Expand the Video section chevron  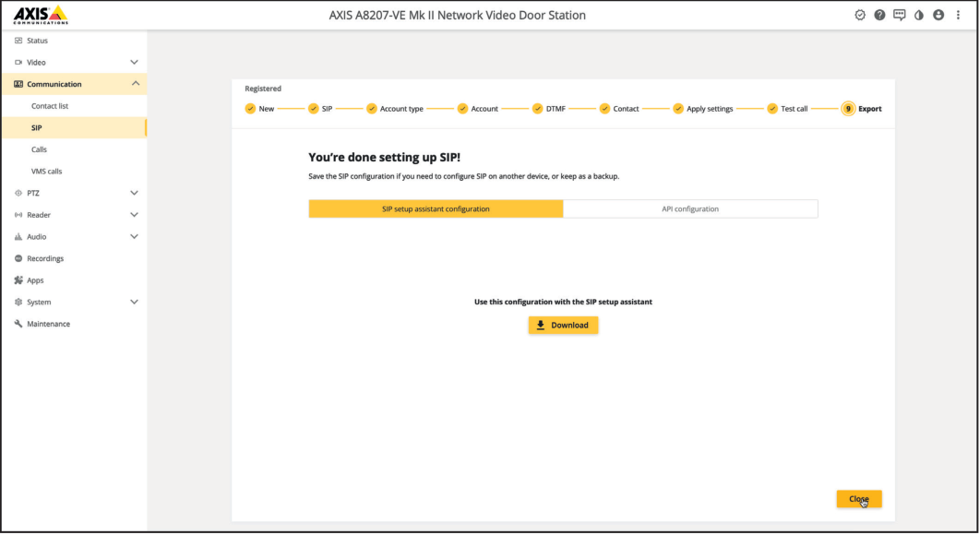[x=135, y=63]
